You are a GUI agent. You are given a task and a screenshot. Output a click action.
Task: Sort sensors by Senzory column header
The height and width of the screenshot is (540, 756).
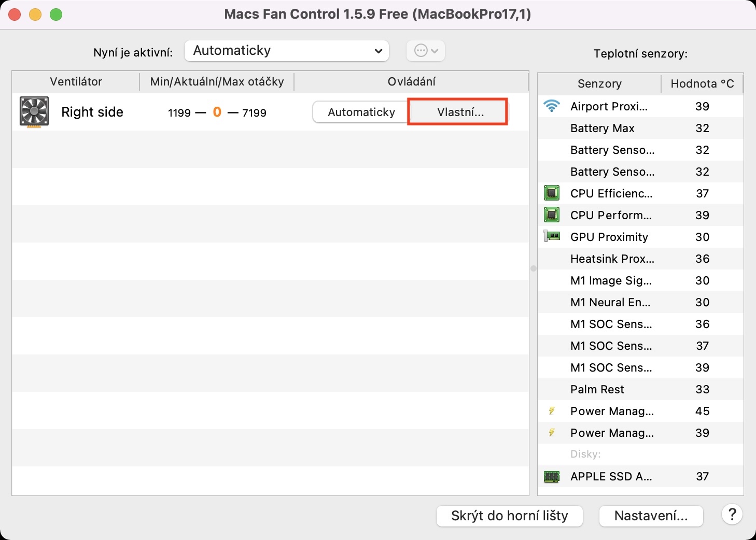click(599, 84)
